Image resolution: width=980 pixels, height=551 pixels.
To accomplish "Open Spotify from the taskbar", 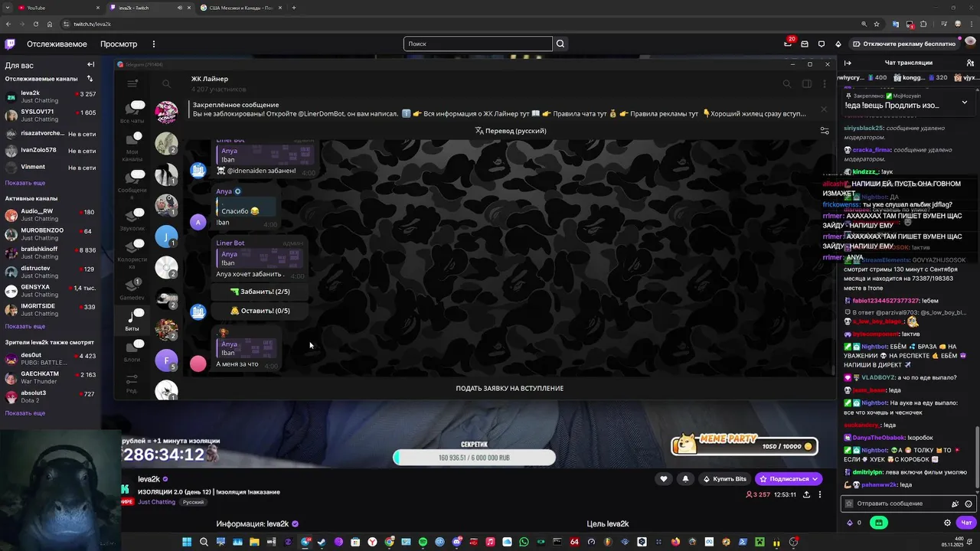I will (x=423, y=542).
